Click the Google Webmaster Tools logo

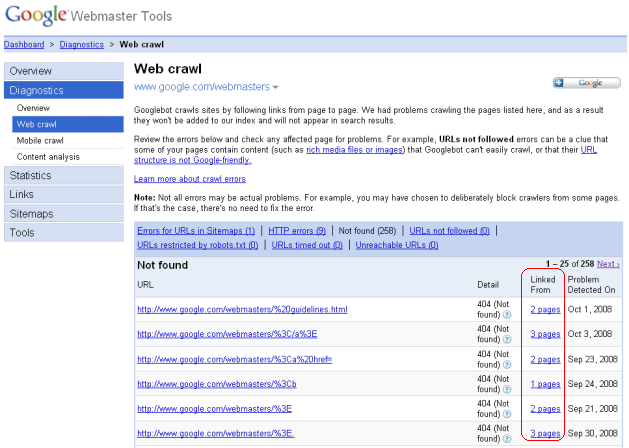click(88, 16)
